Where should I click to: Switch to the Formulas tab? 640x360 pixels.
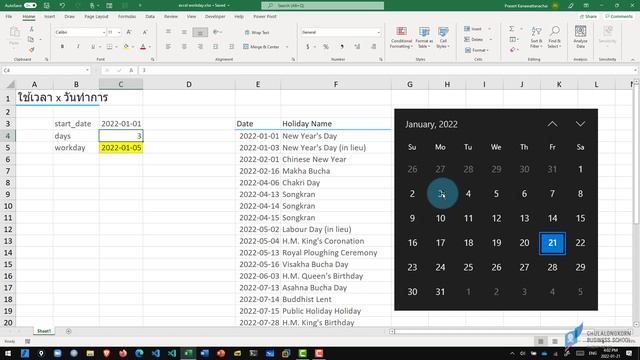(127, 17)
